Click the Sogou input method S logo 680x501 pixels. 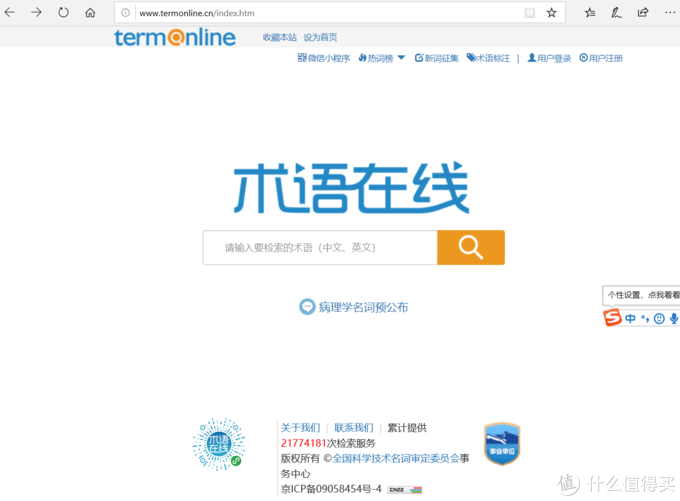[x=612, y=318]
